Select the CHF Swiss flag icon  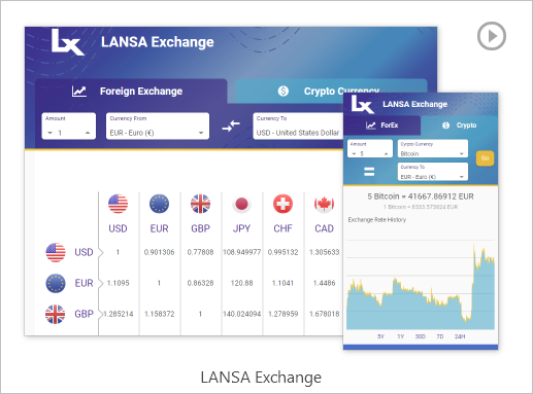click(283, 204)
